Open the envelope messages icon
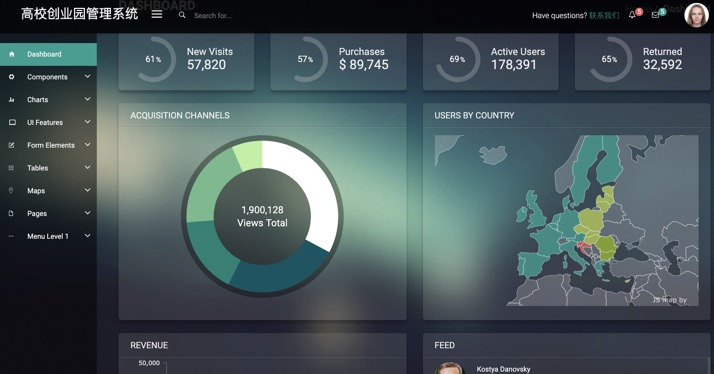The image size is (714, 374). tap(655, 15)
